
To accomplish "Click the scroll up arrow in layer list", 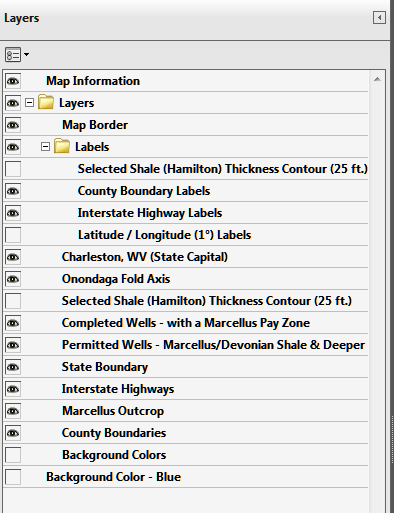I will [x=377, y=79].
